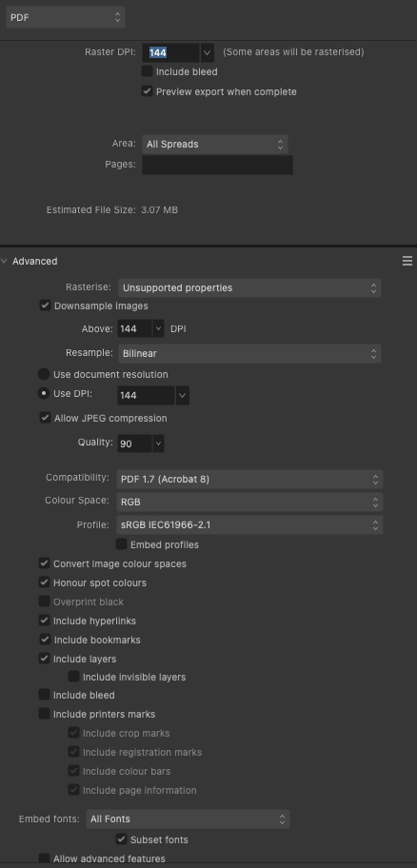Open the Rasterise Unsupported properties dropdown
The height and width of the screenshot is (868, 417).
pos(249,287)
